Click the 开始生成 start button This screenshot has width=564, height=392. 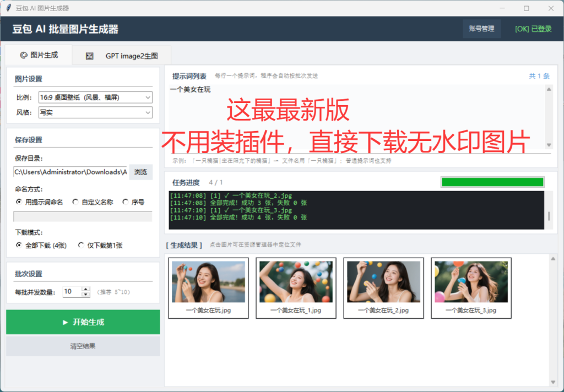[83, 322]
